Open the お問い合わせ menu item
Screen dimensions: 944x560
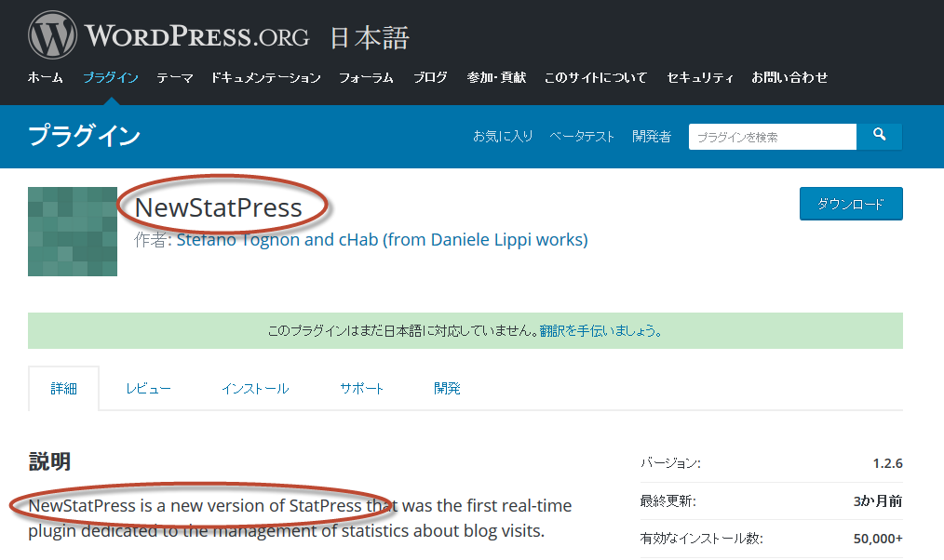[789, 77]
